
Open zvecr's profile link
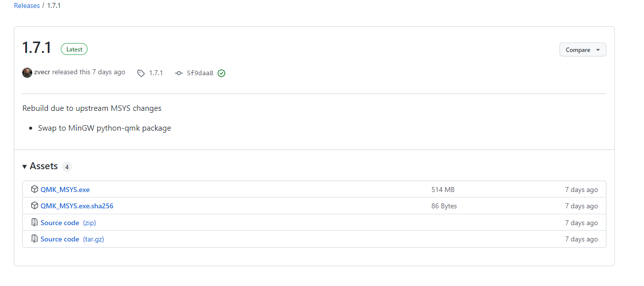(x=42, y=72)
